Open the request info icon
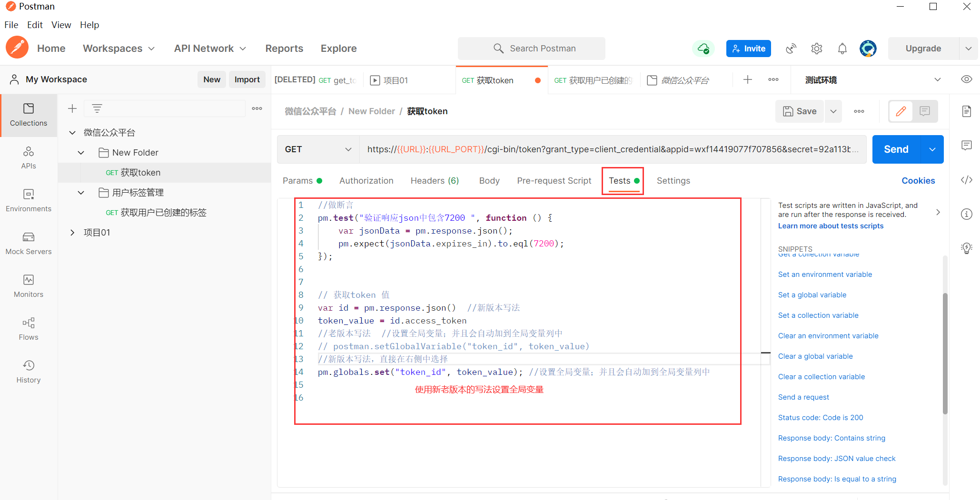 pyautogui.click(x=966, y=214)
